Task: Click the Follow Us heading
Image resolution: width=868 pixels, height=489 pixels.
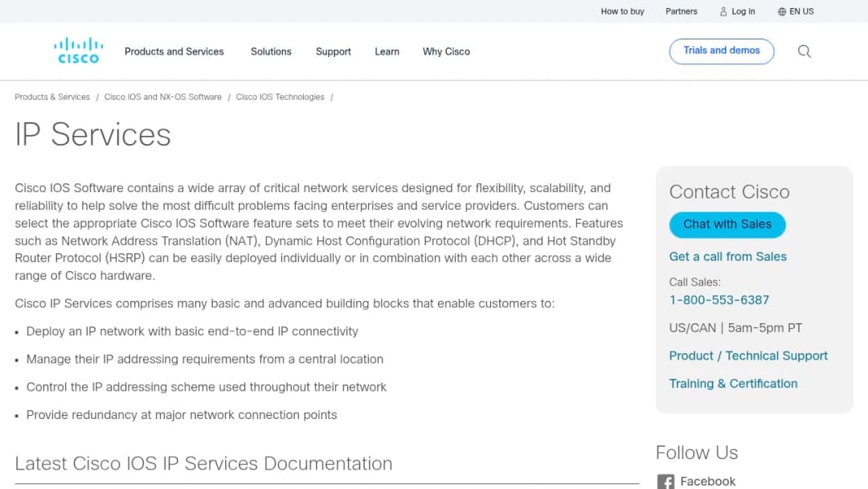Action: click(696, 453)
